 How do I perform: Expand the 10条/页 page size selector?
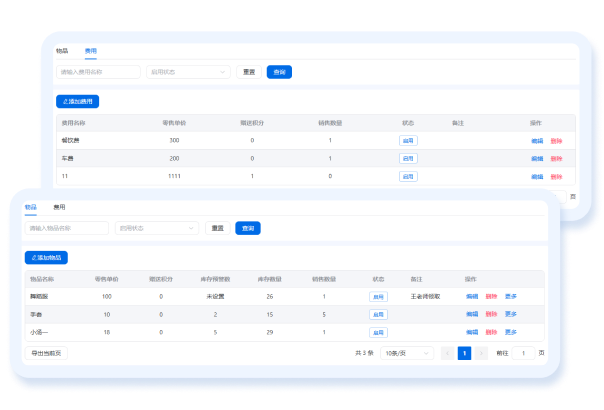[x=406, y=353]
